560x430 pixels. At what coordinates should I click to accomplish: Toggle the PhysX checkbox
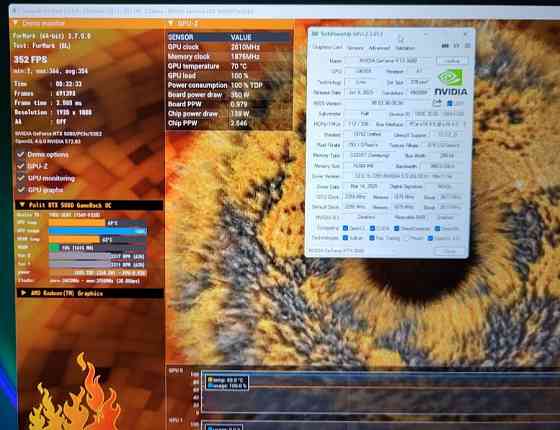click(407, 238)
